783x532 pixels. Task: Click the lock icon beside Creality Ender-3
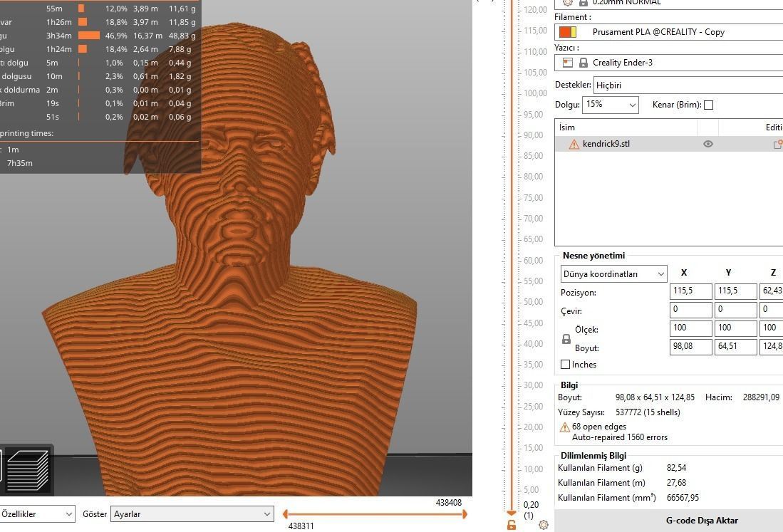[583, 63]
